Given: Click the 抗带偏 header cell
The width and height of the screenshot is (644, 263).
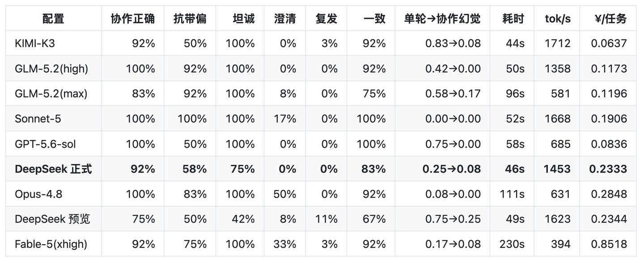Looking at the screenshot, I should click(x=190, y=19).
